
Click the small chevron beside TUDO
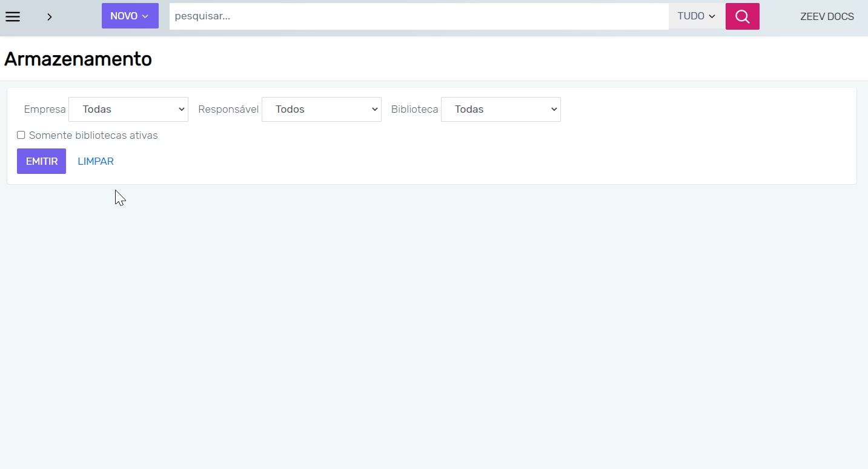pyautogui.click(x=712, y=16)
